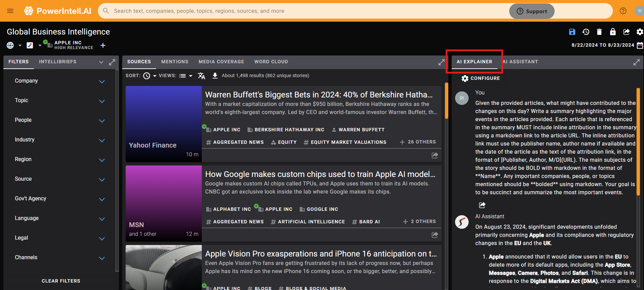Switch to the Mentions tab
The width and height of the screenshot is (644, 290).
pos(175,62)
